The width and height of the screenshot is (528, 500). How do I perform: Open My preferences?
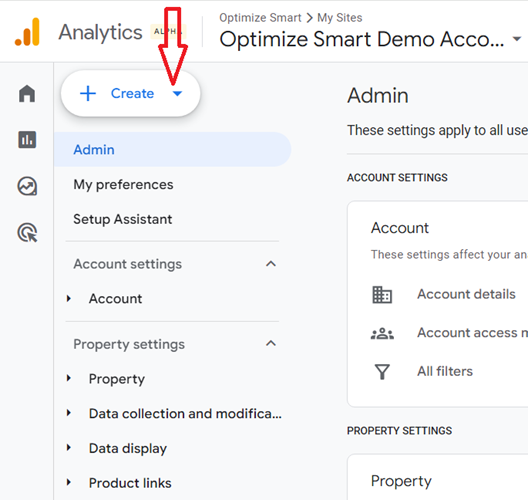[x=123, y=185]
